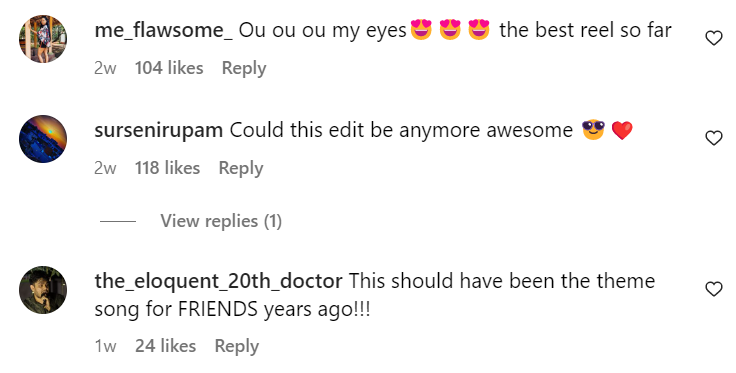Show who gave 104 likes
This screenshot has height=373, width=736.
[169, 68]
